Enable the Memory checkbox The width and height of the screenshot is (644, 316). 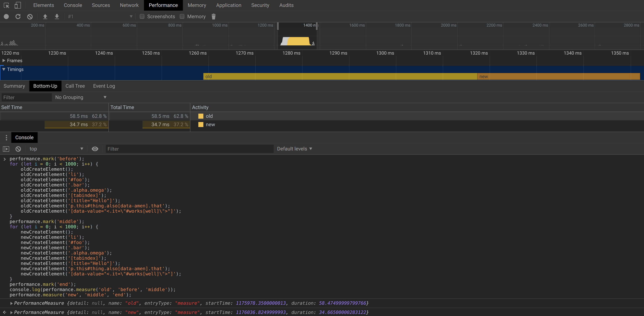(182, 17)
